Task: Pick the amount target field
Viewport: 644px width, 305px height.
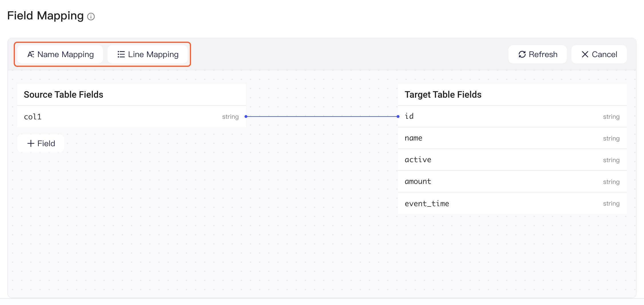Action: pos(512,182)
